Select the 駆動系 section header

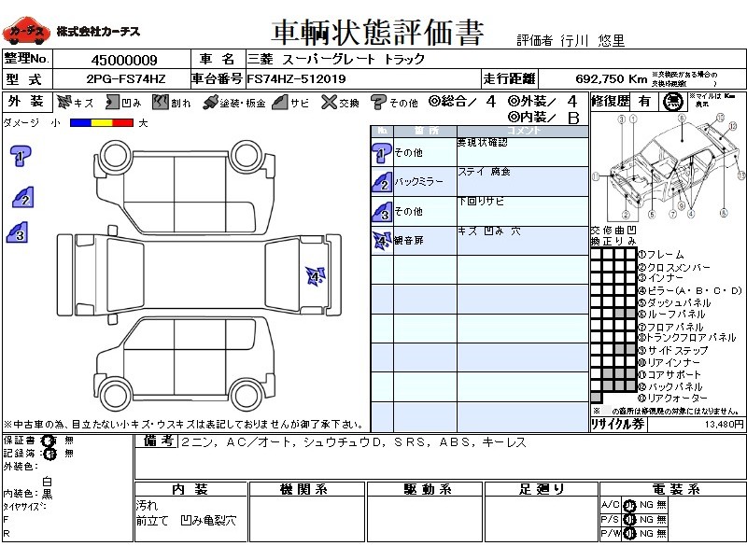(425, 489)
